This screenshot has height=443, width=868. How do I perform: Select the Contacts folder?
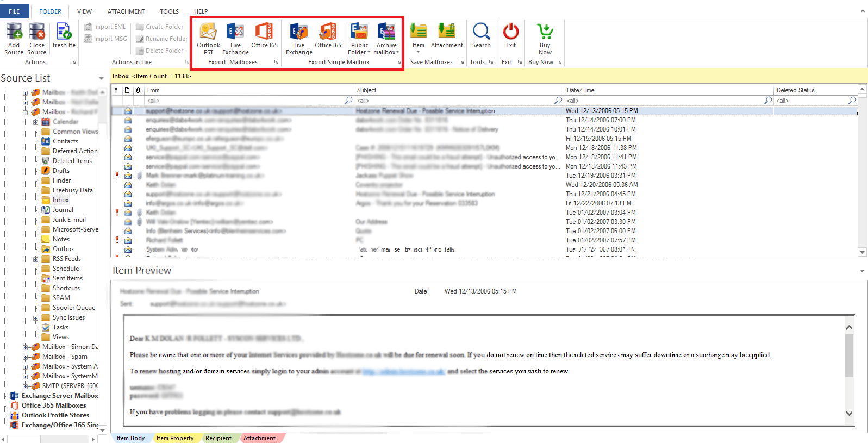65,141
